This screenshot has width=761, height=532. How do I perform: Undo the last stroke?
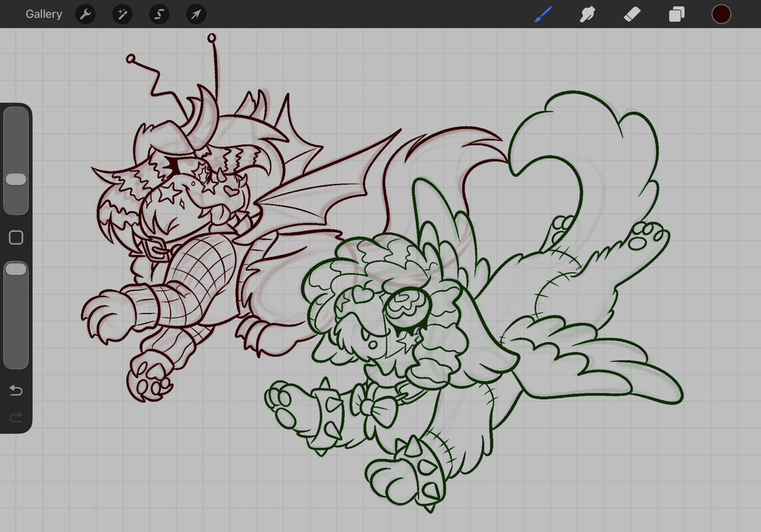click(x=16, y=390)
